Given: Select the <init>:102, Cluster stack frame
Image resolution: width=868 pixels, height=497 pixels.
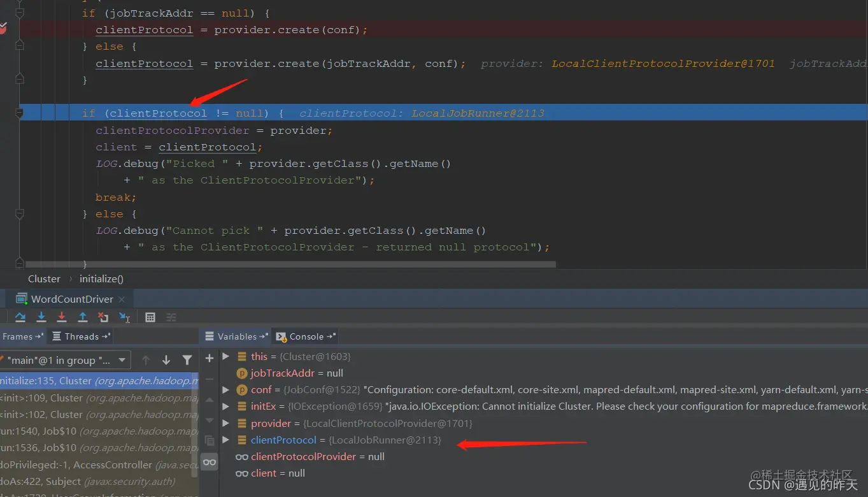Looking at the screenshot, I should pyautogui.click(x=99, y=414).
